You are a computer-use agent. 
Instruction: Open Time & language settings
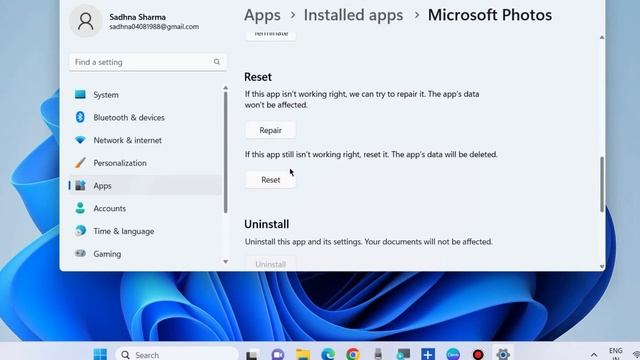click(145, 231)
